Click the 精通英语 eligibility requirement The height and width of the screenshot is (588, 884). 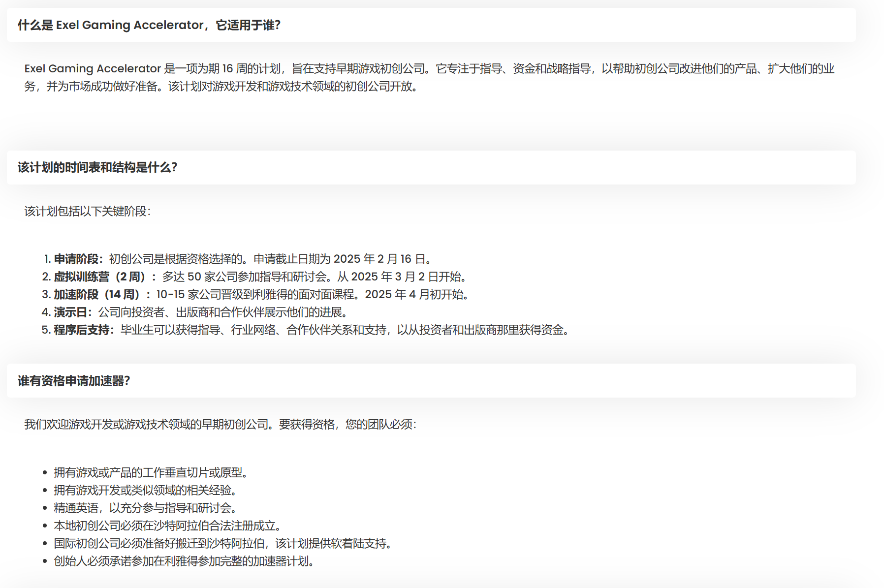[146, 508]
